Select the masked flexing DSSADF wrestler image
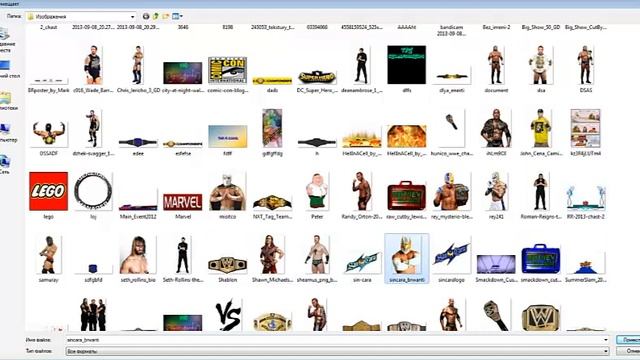 click(49, 133)
